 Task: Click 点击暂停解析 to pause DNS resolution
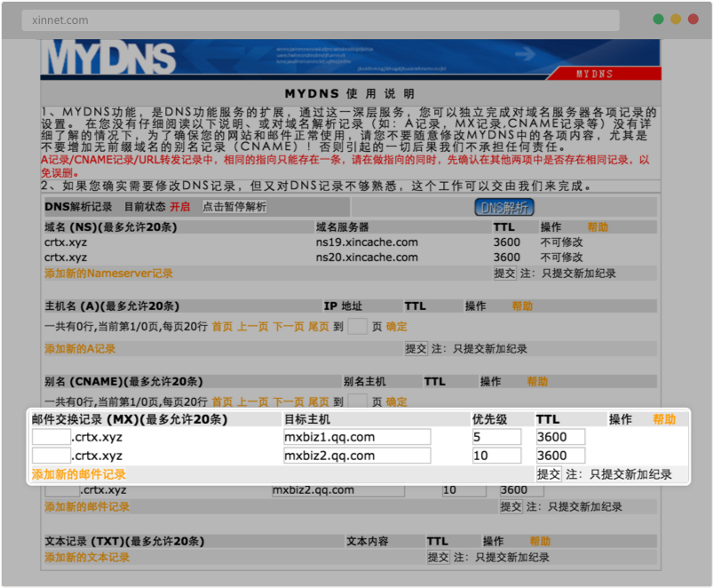tap(234, 206)
